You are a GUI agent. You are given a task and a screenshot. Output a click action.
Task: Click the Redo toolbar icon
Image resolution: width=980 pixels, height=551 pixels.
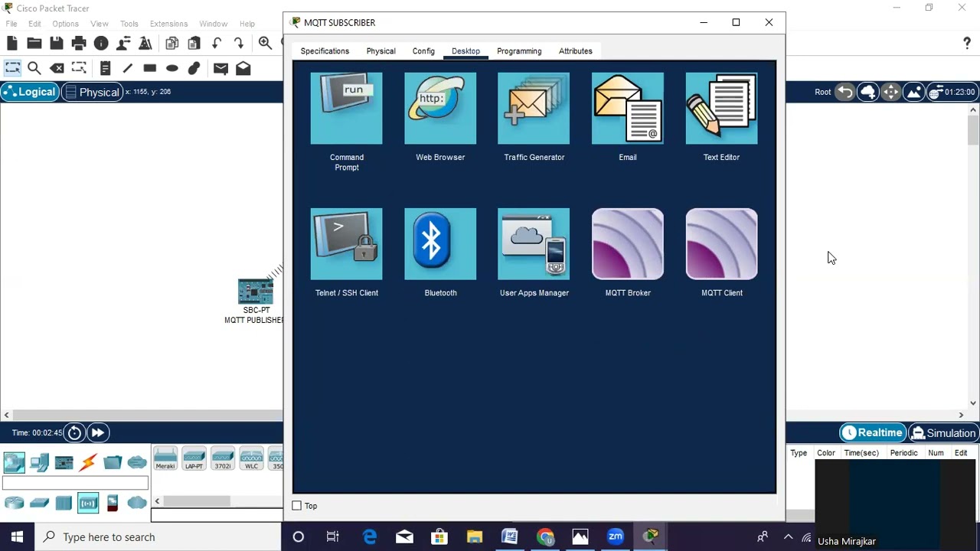(239, 44)
